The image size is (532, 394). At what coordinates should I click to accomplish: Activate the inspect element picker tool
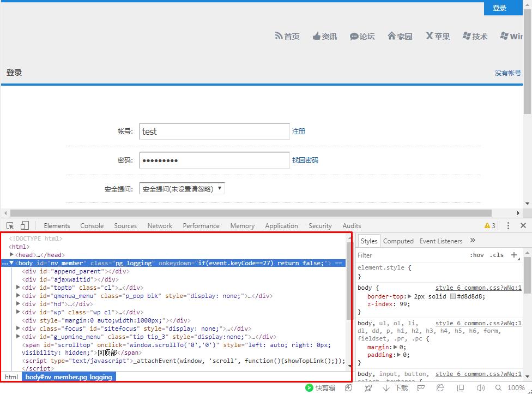pyautogui.click(x=10, y=225)
